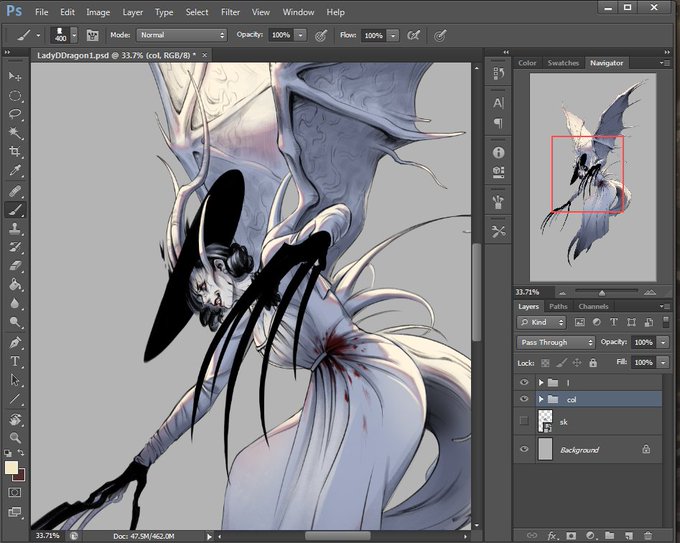Select the Crop tool
The image size is (680, 543).
tap(15, 151)
